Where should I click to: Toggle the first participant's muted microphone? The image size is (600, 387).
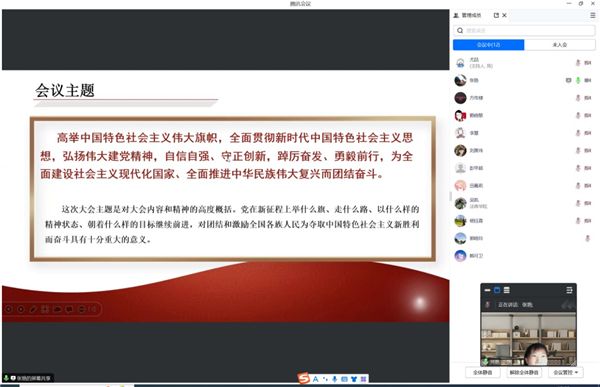coord(578,62)
